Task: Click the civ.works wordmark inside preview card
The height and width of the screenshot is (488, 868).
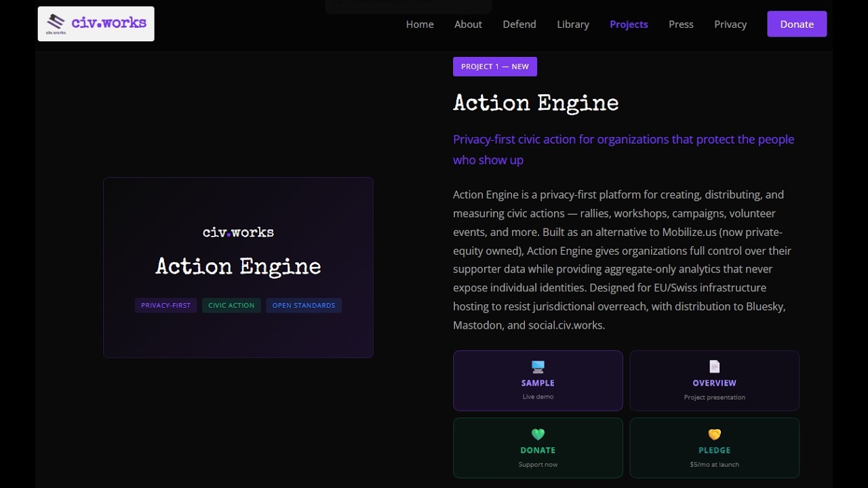Action: pos(238,232)
